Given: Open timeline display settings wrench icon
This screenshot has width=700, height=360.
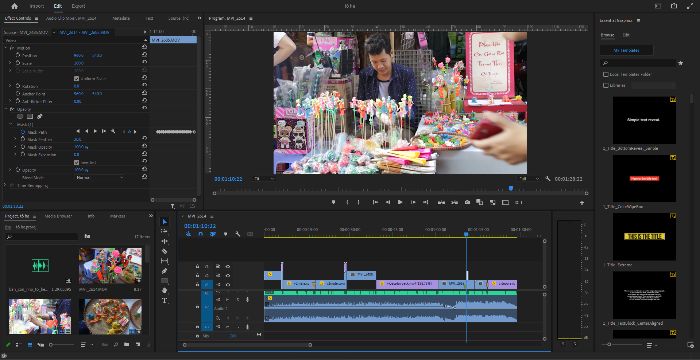Looking at the screenshot, I should click(238, 234).
